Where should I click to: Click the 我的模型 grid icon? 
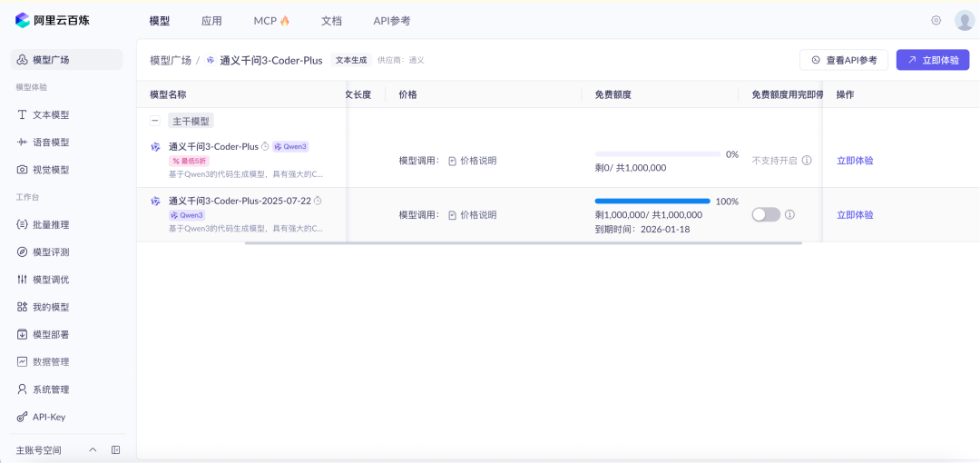22,307
